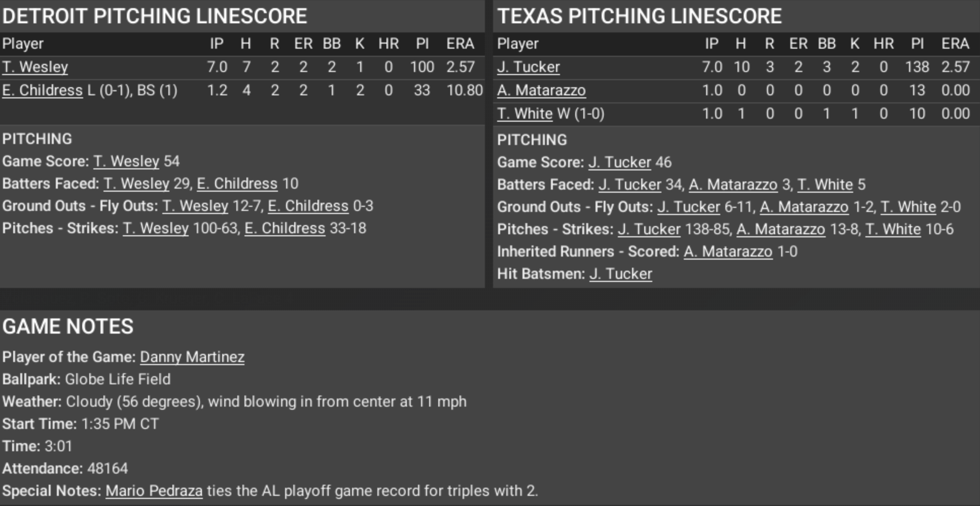Click IP column header in Texas table
Image resolution: width=980 pixels, height=506 pixels.
pyautogui.click(x=711, y=44)
